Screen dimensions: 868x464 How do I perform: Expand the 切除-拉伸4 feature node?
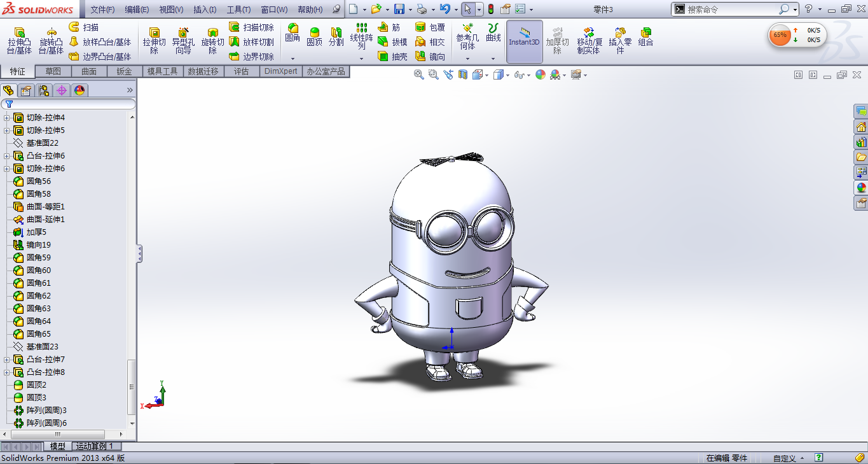(7, 118)
